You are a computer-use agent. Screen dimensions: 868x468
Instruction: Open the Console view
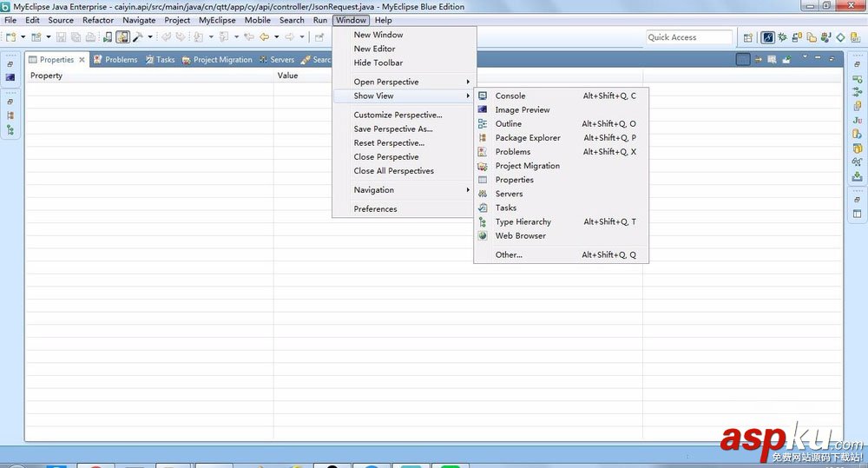[560, 96]
